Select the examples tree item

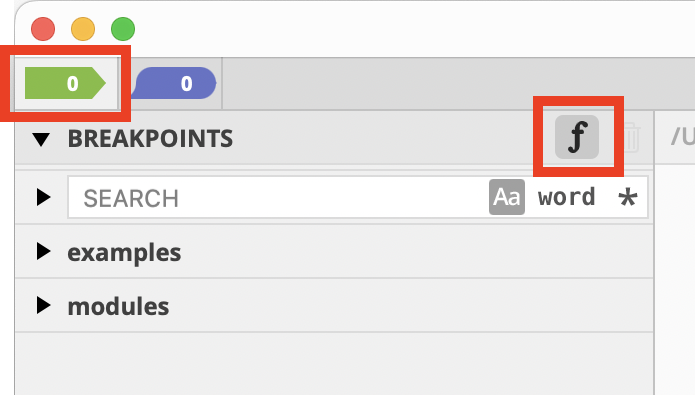click(124, 253)
